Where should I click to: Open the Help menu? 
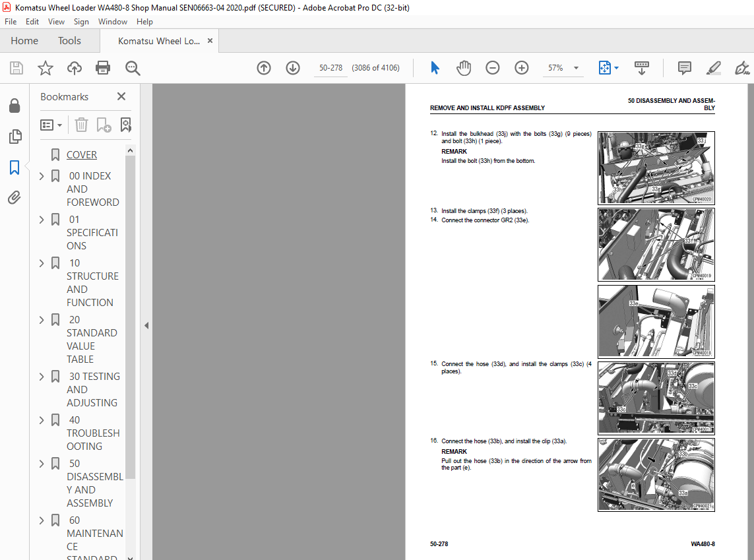(144, 22)
